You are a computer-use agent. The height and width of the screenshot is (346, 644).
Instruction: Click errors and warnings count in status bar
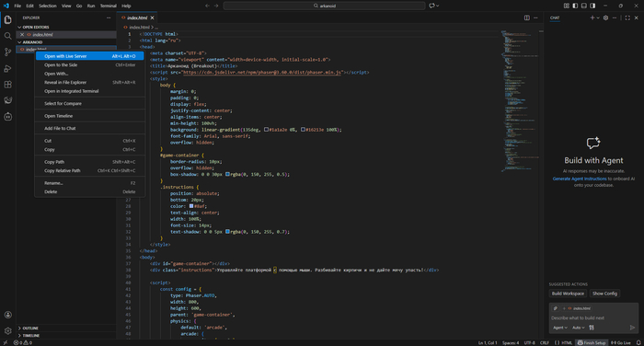23,342
